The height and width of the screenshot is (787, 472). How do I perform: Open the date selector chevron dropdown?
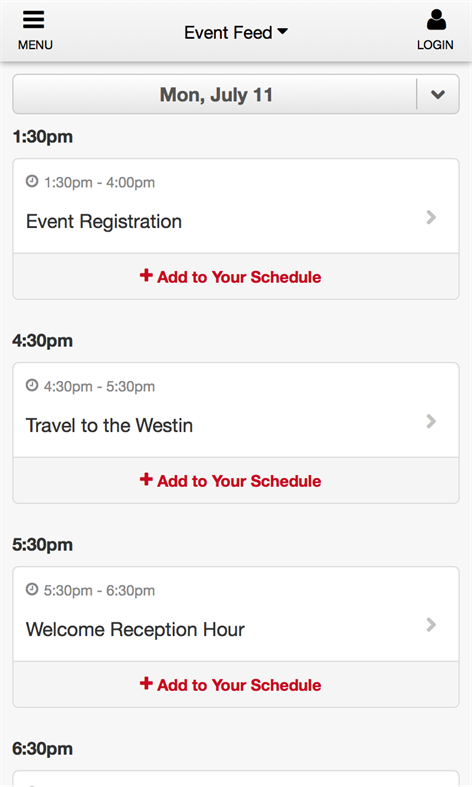438,94
